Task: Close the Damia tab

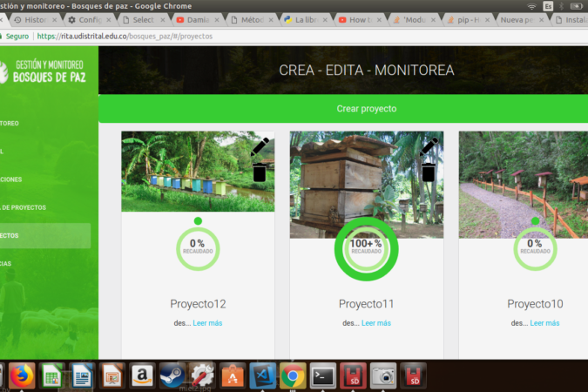Action: click(x=217, y=20)
